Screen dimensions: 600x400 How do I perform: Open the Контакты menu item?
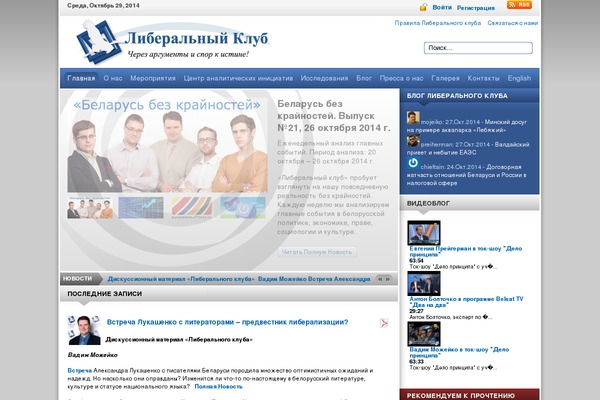[x=483, y=78]
